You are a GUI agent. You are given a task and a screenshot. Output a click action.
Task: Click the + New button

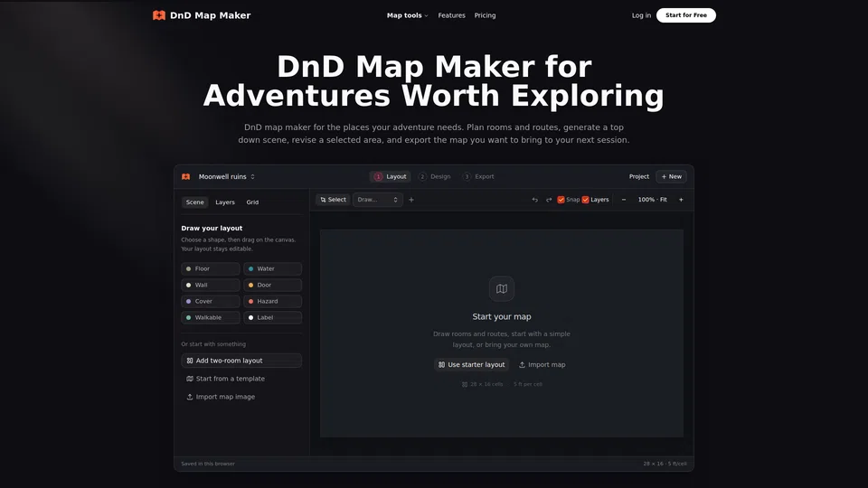click(x=672, y=176)
